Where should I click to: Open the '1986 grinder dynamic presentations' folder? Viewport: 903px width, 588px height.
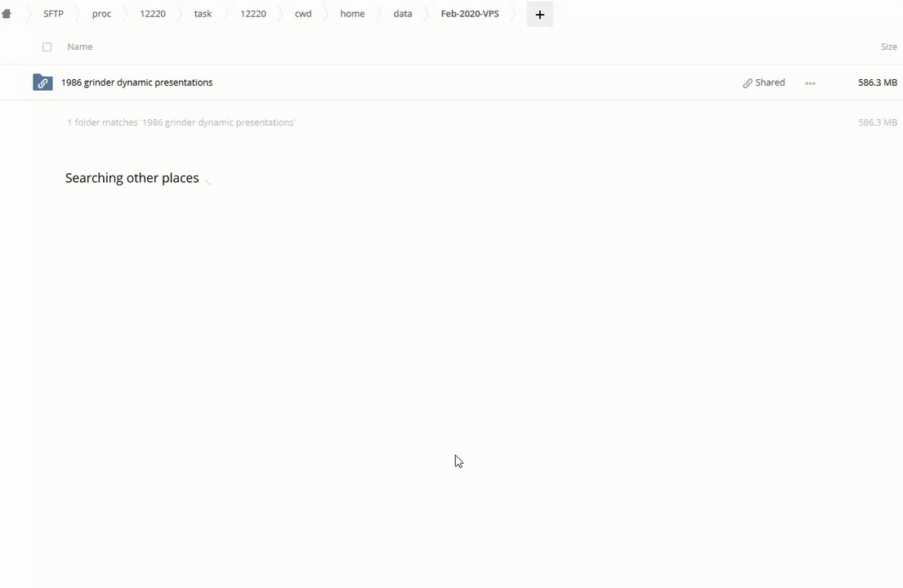tap(136, 82)
